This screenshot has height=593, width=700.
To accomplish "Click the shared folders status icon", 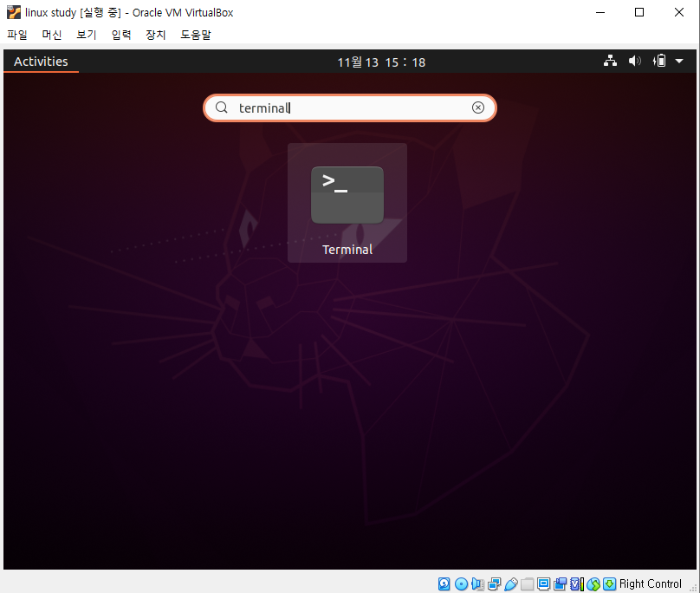I will (x=528, y=583).
